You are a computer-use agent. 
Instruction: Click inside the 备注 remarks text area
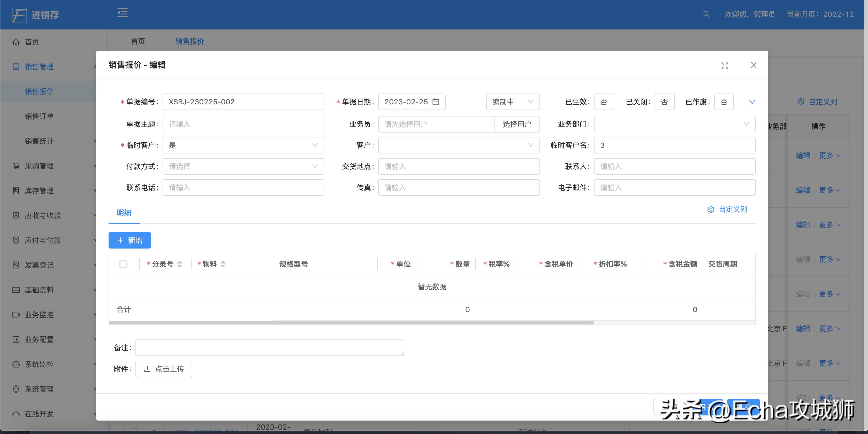tap(270, 347)
